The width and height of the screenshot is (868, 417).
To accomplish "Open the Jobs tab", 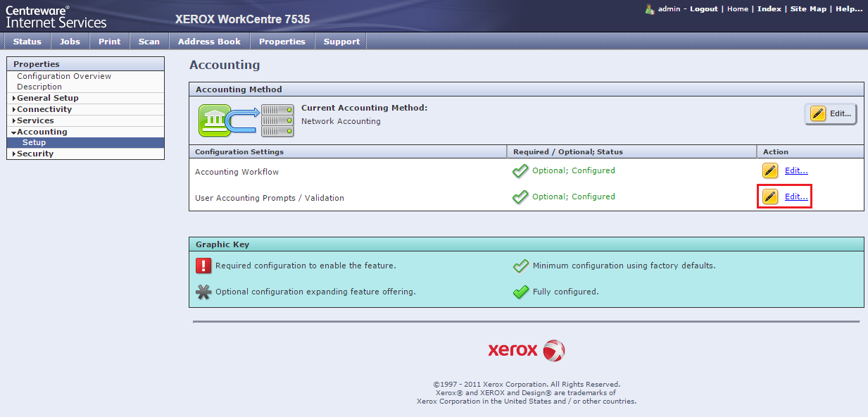I will click(x=70, y=42).
